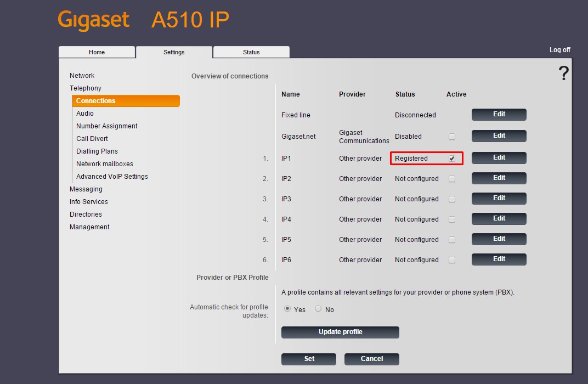Click the Disabled status of Gigaset.net
The height and width of the screenshot is (384, 588).
tap(408, 137)
